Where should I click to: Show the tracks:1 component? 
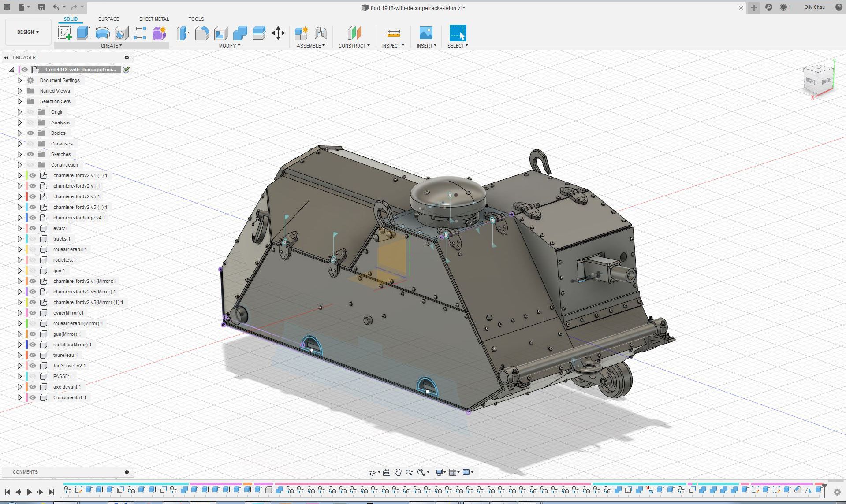point(33,239)
